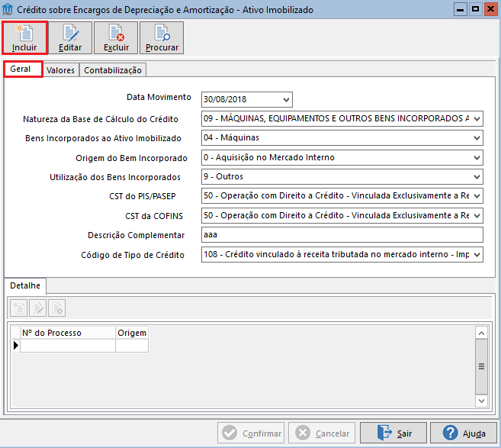Click the grid vertical scrollbar thumb
This screenshot has width=501, height=448.
481,367
